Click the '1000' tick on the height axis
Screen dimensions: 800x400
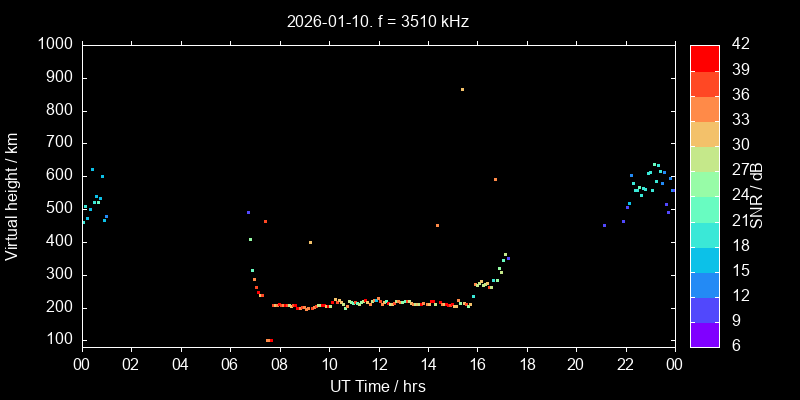(55, 45)
